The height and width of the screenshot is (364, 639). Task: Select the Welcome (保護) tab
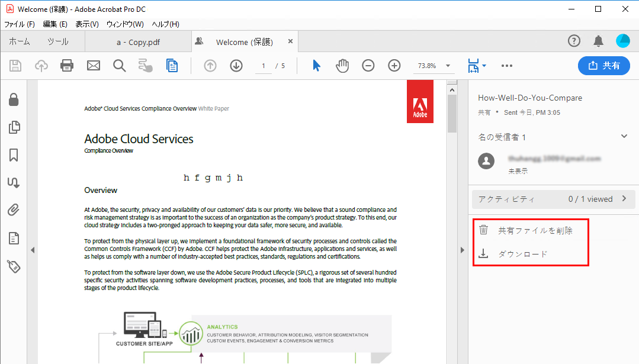[244, 42]
